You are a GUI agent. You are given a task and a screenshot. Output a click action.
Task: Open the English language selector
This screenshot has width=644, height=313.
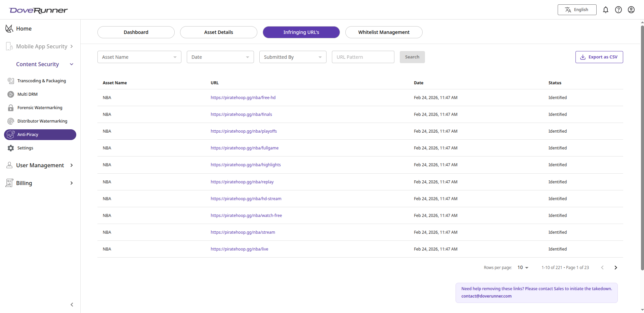click(577, 10)
